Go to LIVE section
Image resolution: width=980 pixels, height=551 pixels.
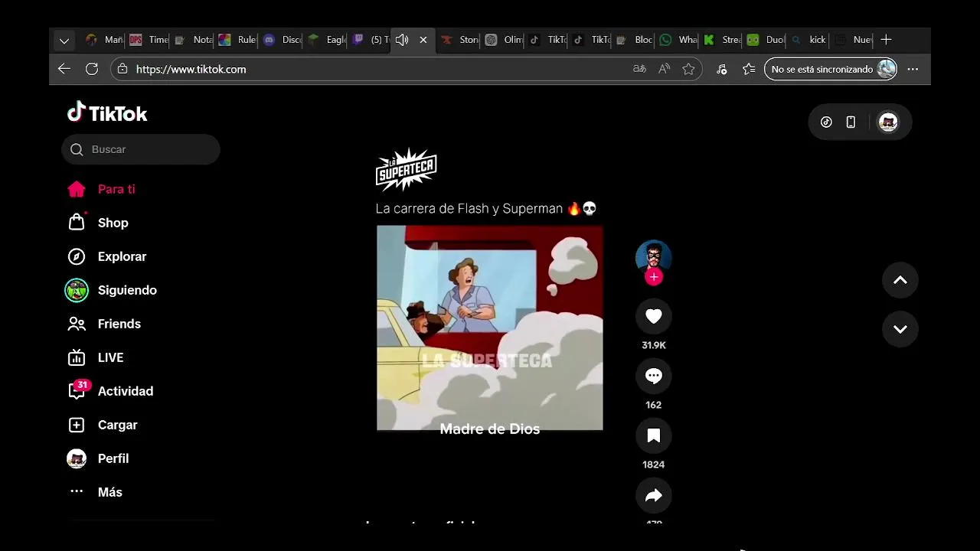(x=110, y=357)
